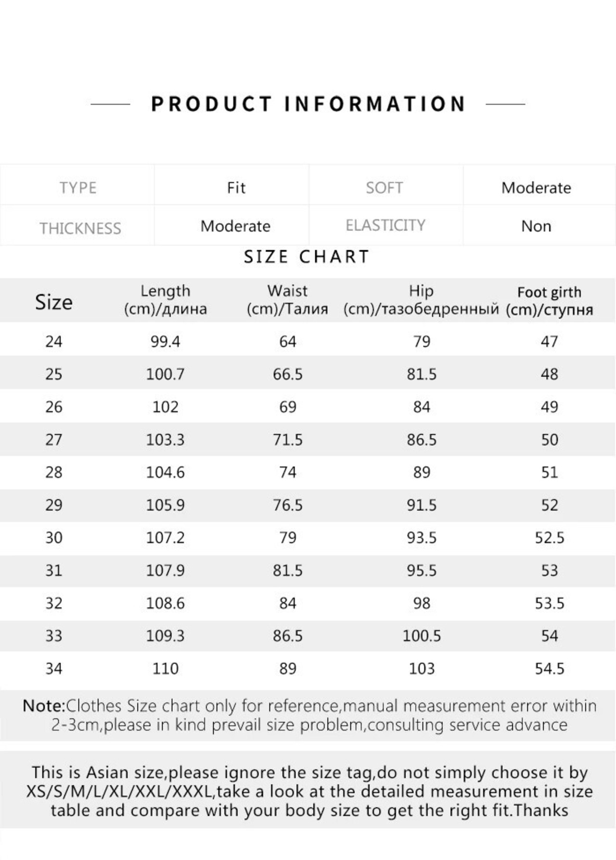616x860 pixels.
Task: Click the THICKNESS label cell
Action: (x=80, y=228)
